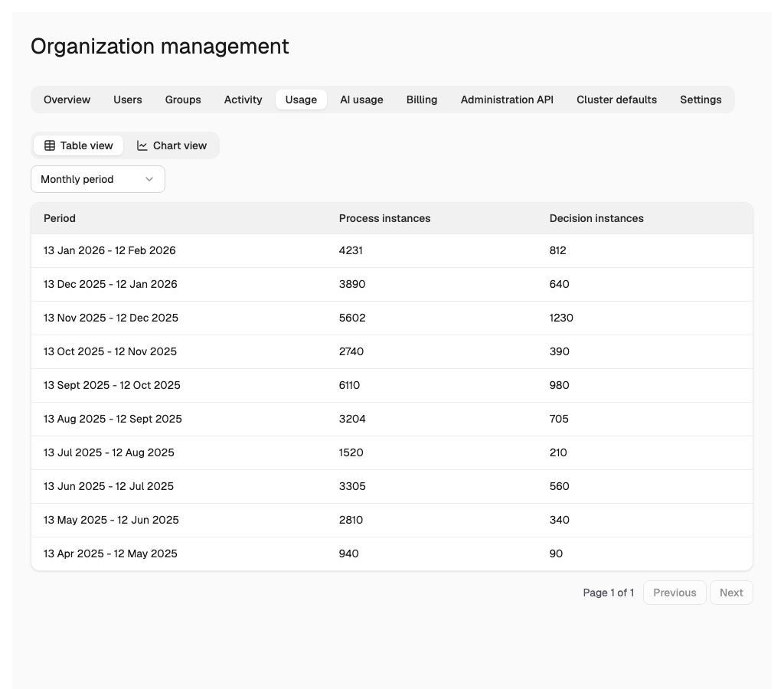Open the Overview tab
Screen dimensions: 784x689
pos(67,100)
